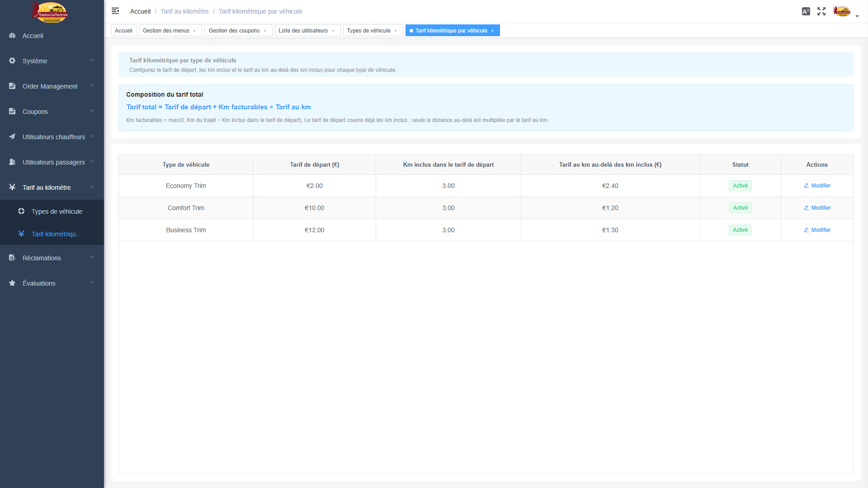Click the Utilisateurs chauffeurs paper-plane icon

(x=12, y=136)
